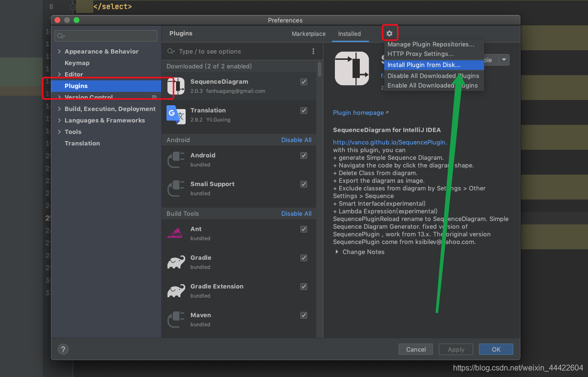588x377 pixels.
Task: Expand the Appearance & Behavior tree node
Action: (59, 51)
